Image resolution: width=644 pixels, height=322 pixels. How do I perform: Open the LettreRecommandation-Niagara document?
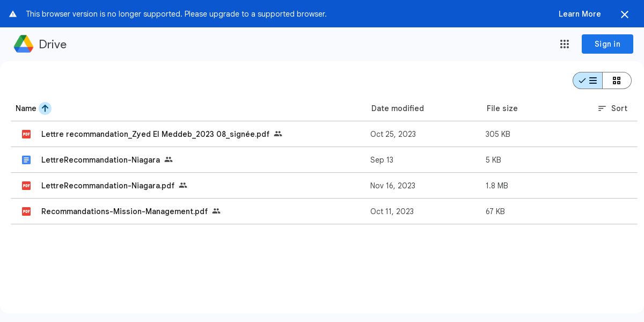coord(100,160)
